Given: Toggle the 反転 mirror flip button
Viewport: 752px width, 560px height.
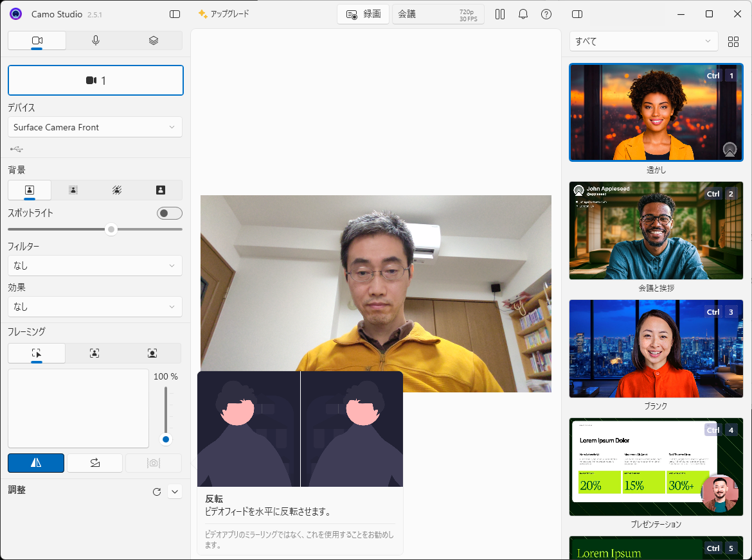Looking at the screenshot, I should (x=36, y=463).
